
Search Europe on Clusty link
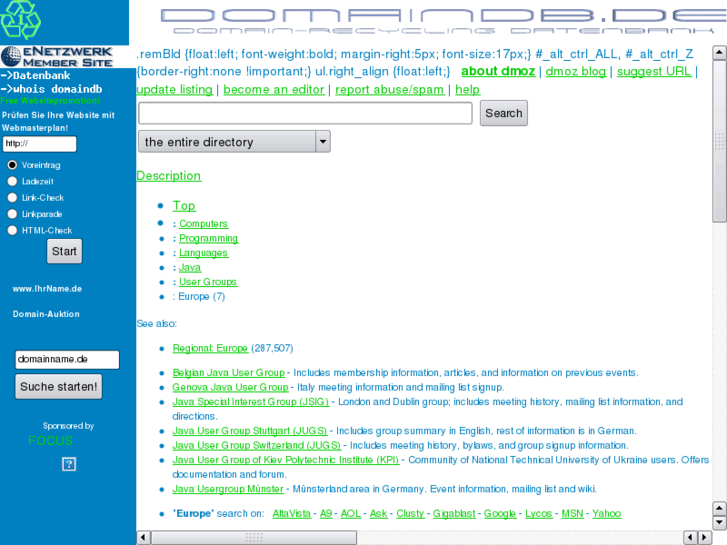[410, 513]
